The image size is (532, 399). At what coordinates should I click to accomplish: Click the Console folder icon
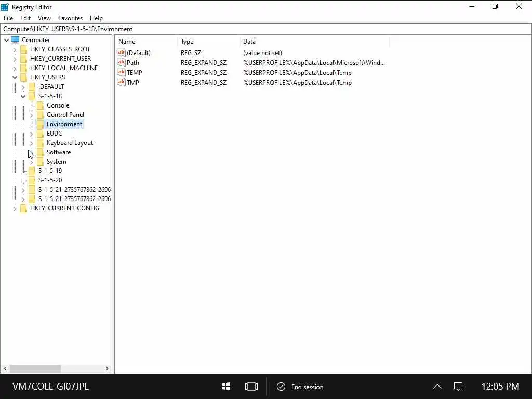coord(40,105)
